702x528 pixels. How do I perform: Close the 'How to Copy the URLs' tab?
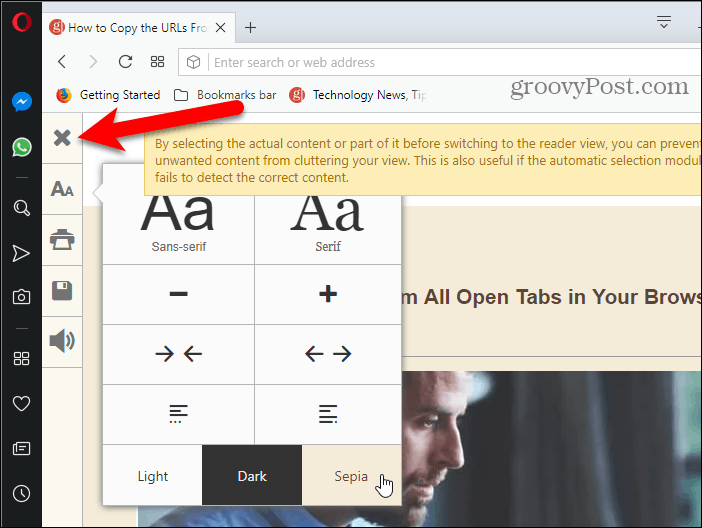click(x=220, y=28)
